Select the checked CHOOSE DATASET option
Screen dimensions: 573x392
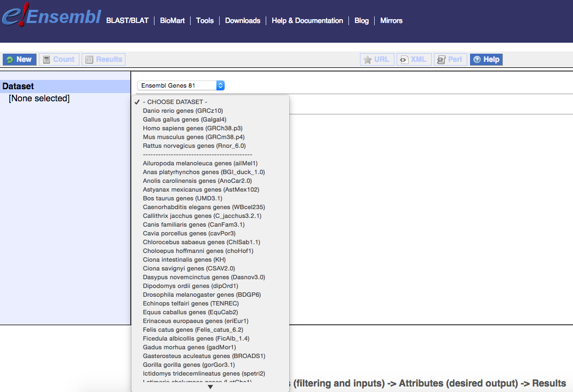(x=175, y=102)
